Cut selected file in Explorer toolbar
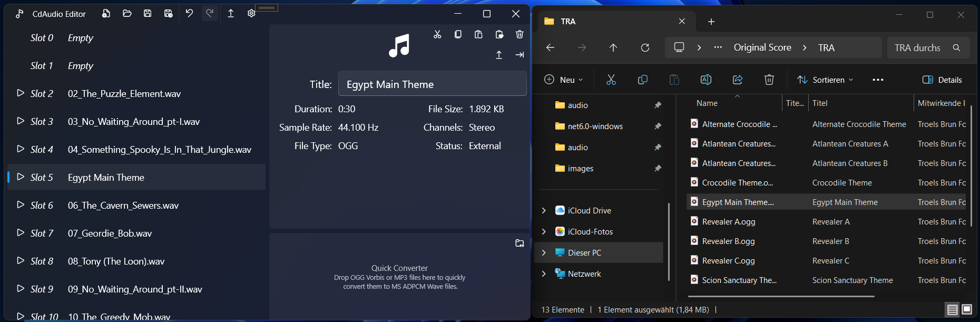 [611, 80]
